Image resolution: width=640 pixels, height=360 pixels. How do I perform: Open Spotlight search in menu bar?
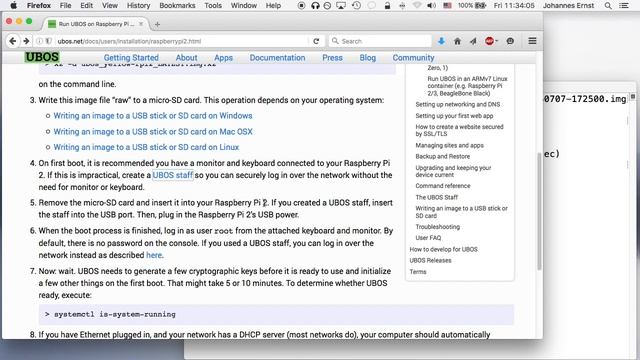pos(608,6)
